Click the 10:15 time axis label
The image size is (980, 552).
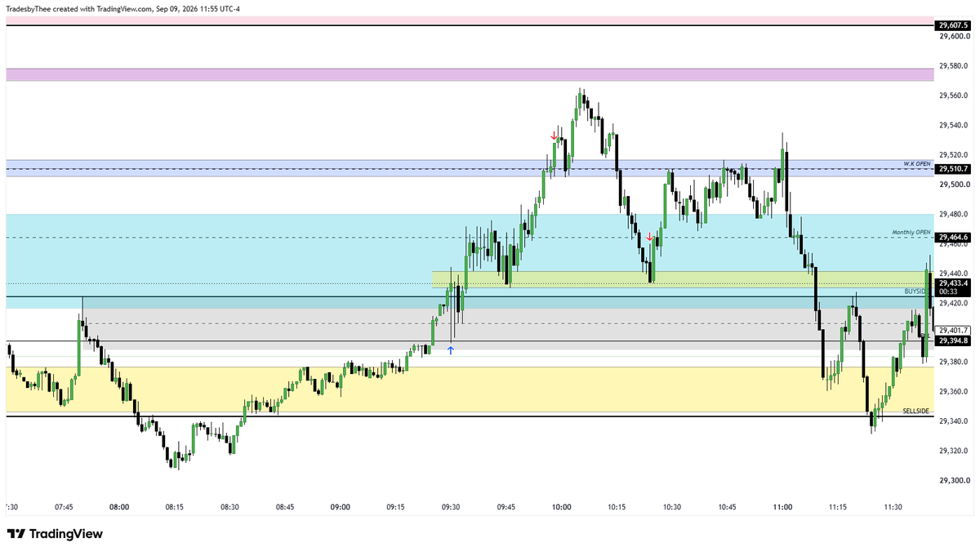617,507
